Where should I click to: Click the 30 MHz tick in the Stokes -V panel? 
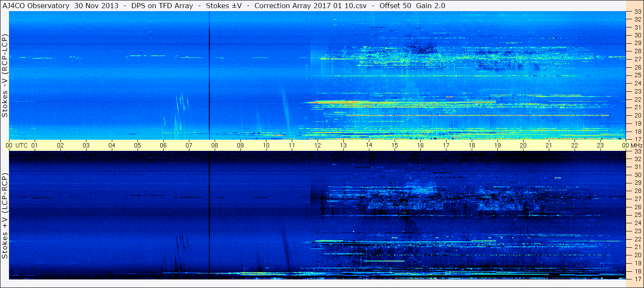point(638,35)
